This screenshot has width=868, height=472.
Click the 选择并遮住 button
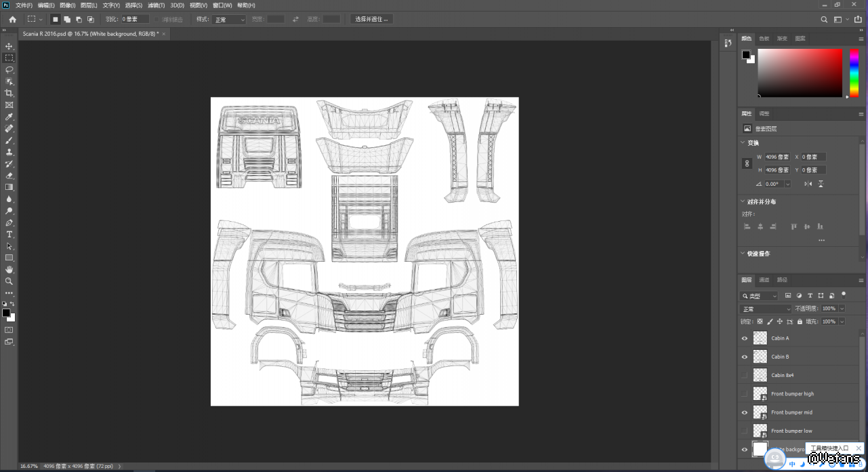click(372, 20)
